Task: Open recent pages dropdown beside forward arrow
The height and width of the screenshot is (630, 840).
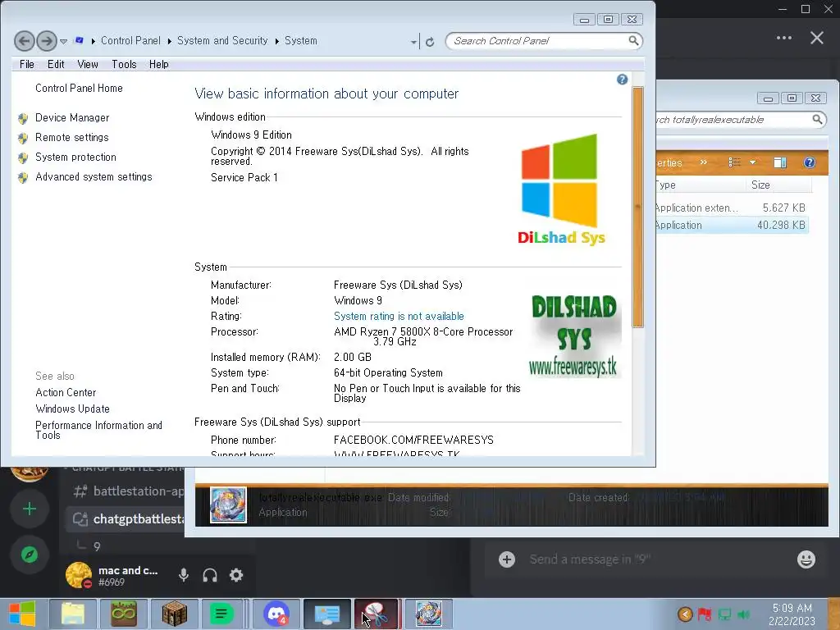Action: 64,41
